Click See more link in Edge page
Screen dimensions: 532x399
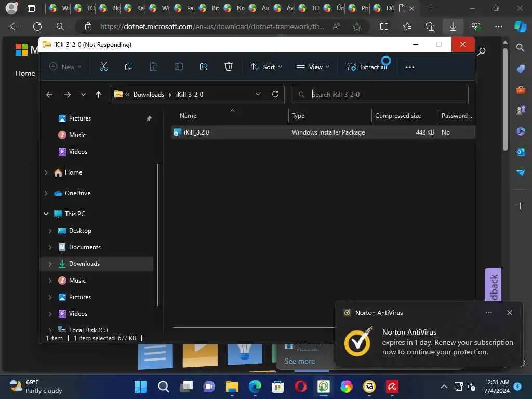(x=299, y=362)
